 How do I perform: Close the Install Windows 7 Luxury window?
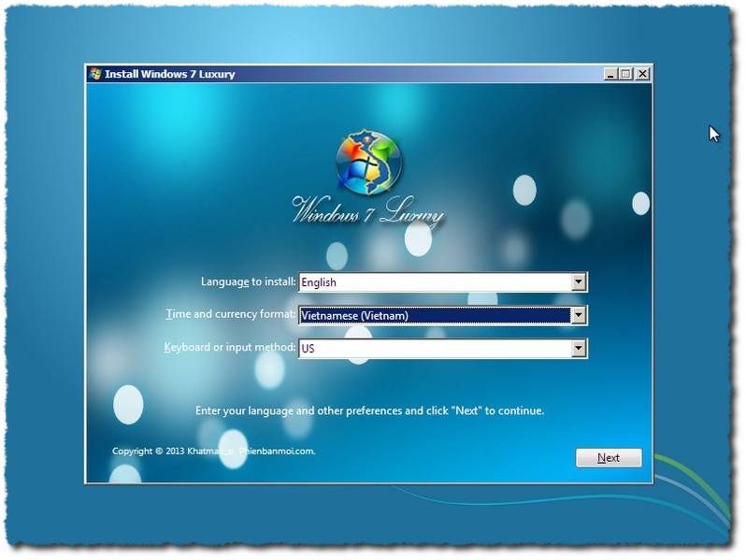click(643, 74)
